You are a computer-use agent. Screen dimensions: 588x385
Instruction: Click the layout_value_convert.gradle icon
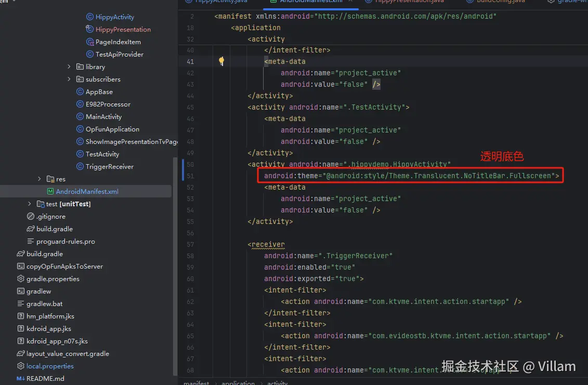point(21,353)
